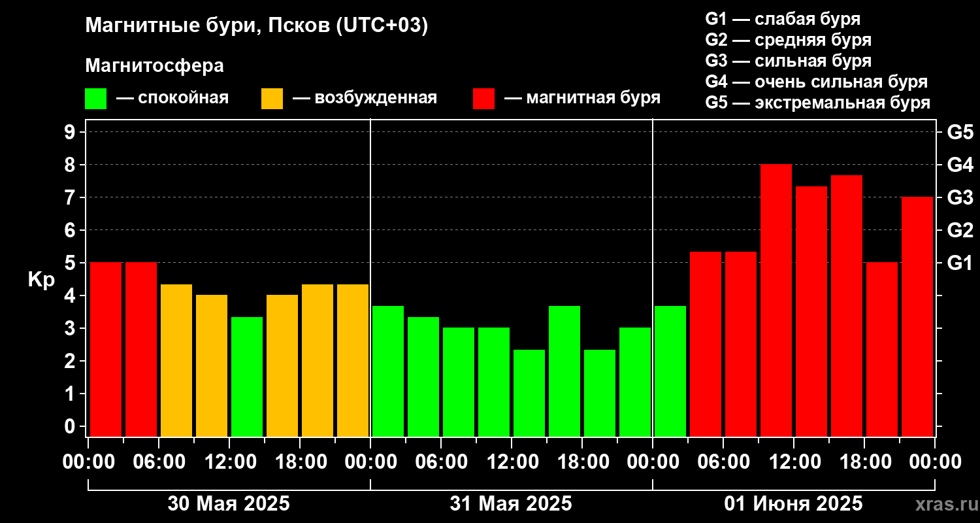Screen dimensions: 980x523
Task: Click the '— магнитная буря' legend label
Action: [582, 98]
